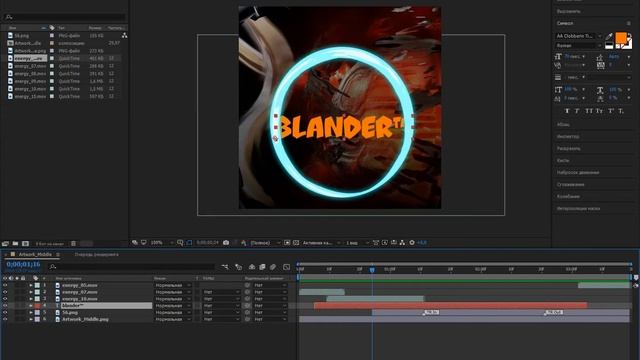Expand the Инспектор panel
Screen dimensions: 640x360
568,136
